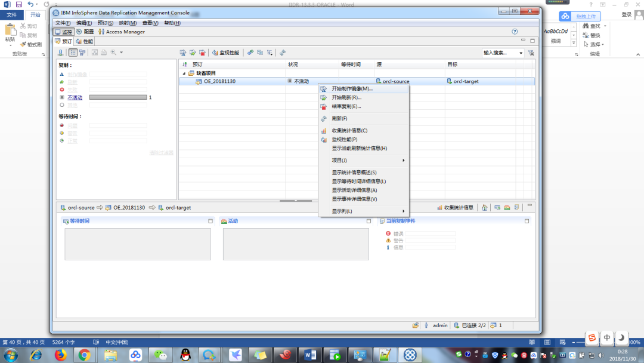Open the Word taskbar icon
The width and height of the screenshot is (644, 363).
310,355
